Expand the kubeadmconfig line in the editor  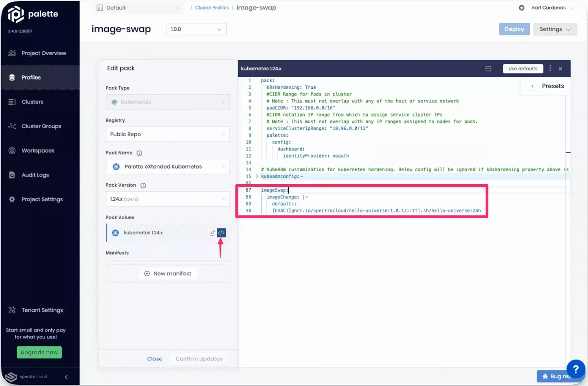(257, 176)
